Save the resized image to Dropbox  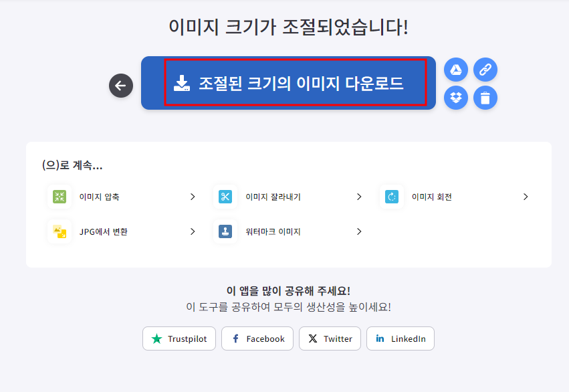456,98
